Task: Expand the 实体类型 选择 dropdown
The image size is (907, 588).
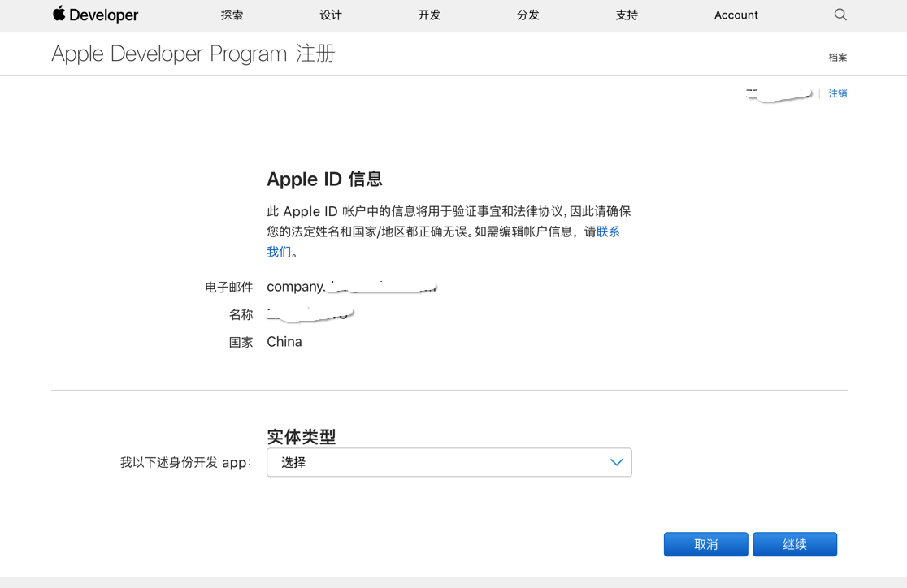Action: (449, 463)
